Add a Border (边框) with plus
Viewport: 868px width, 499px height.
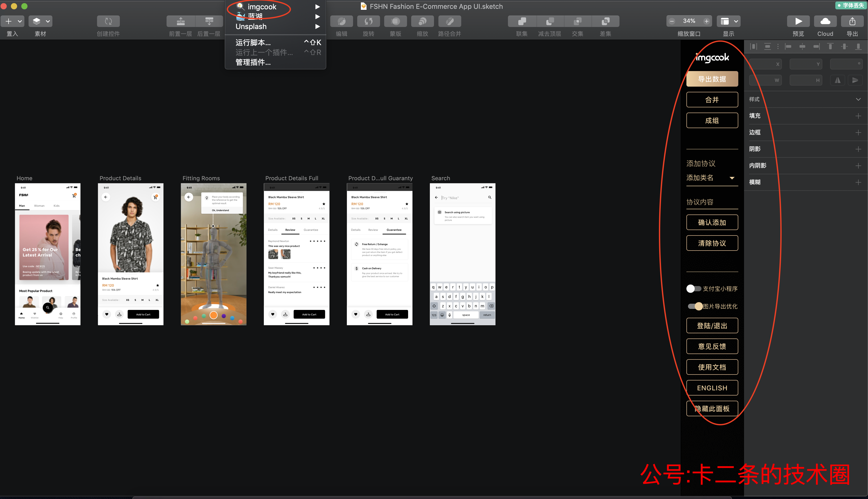pos(858,133)
